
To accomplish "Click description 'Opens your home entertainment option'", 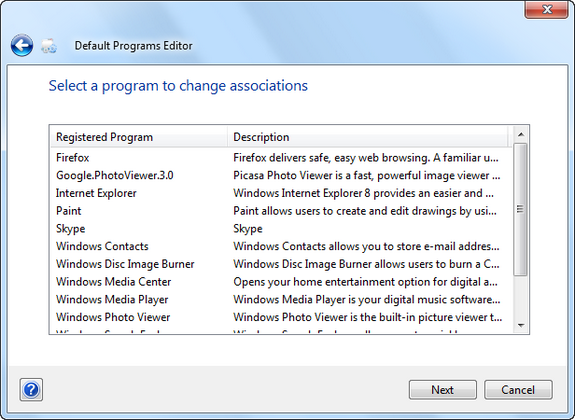I will point(365,282).
